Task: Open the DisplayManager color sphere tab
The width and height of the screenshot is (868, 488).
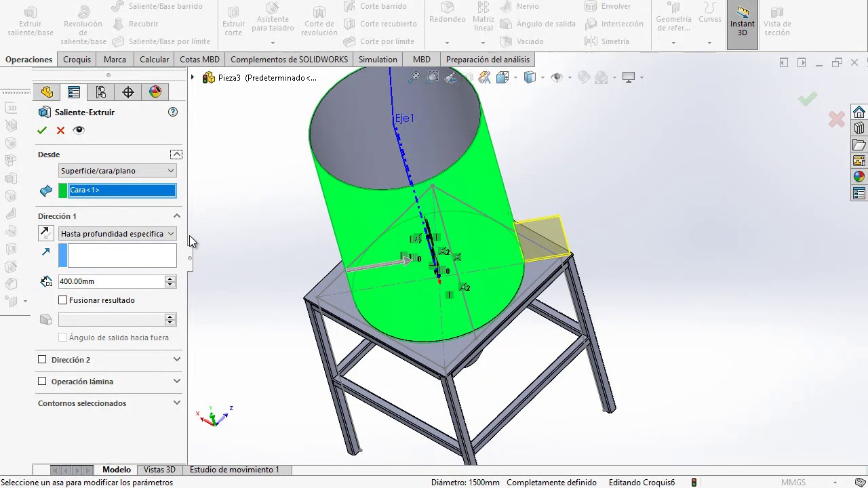Action: pyautogui.click(x=155, y=92)
